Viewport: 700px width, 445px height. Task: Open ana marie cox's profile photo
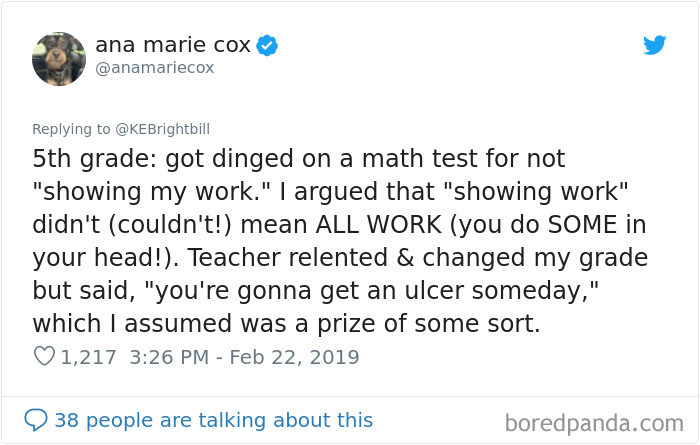[x=59, y=58]
